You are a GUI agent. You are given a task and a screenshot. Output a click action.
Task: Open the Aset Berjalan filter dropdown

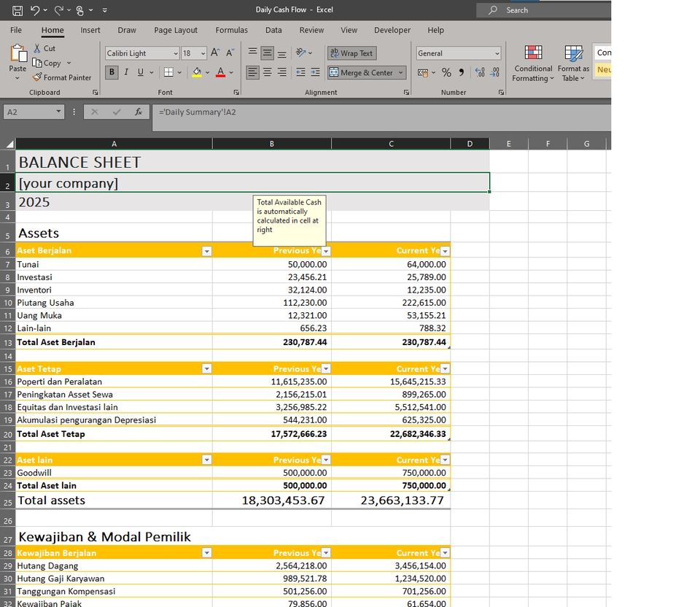point(206,250)
